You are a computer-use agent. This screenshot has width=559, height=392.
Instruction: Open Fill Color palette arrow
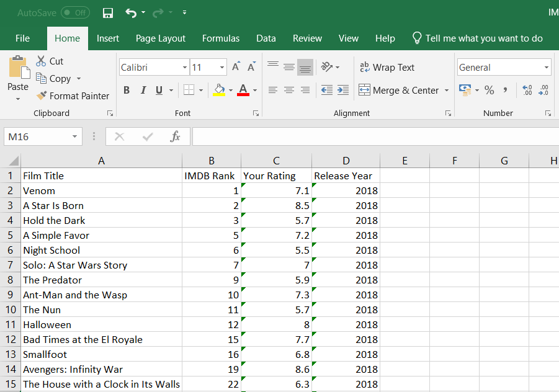click(231, 90)
